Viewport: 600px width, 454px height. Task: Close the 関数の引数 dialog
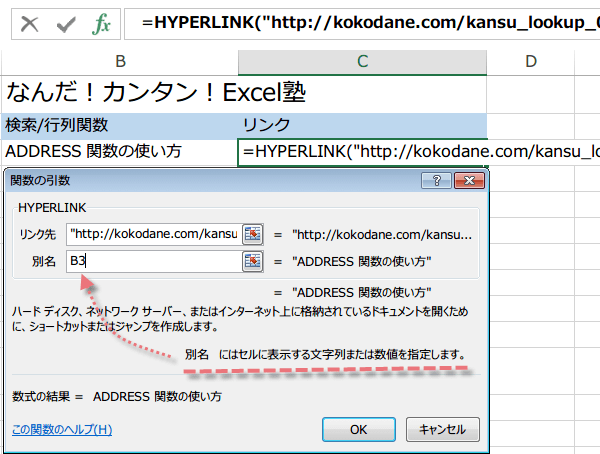[469, 180]
